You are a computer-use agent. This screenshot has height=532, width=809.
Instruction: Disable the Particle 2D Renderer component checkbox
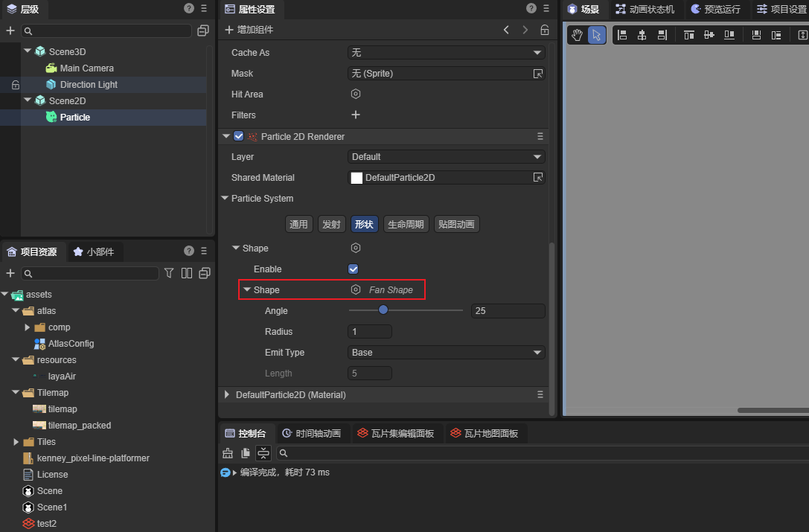(x=238, y=136)
